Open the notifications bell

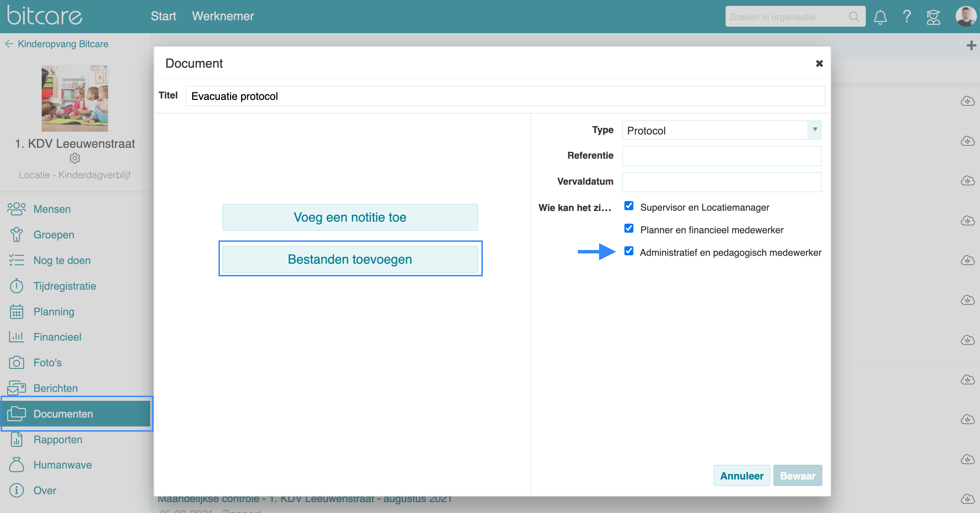(880, 17)
